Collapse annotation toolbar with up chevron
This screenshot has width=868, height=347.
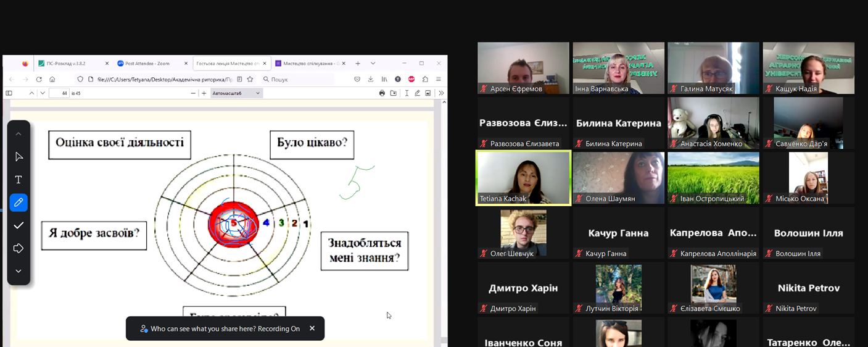[x=19, y=134]
